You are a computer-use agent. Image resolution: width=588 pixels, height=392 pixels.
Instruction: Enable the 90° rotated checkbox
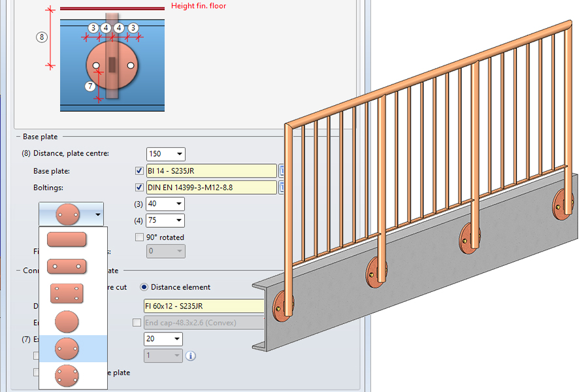click(139, 237)
